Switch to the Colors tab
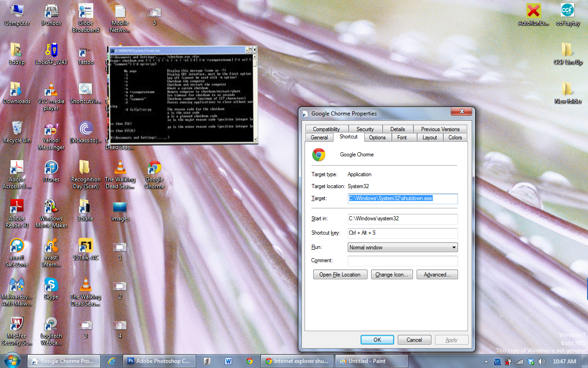 (x=455, y=138)
